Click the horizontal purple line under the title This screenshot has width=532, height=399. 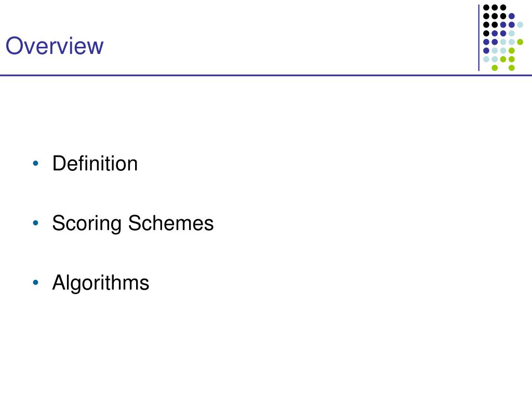tap(266, 75)
